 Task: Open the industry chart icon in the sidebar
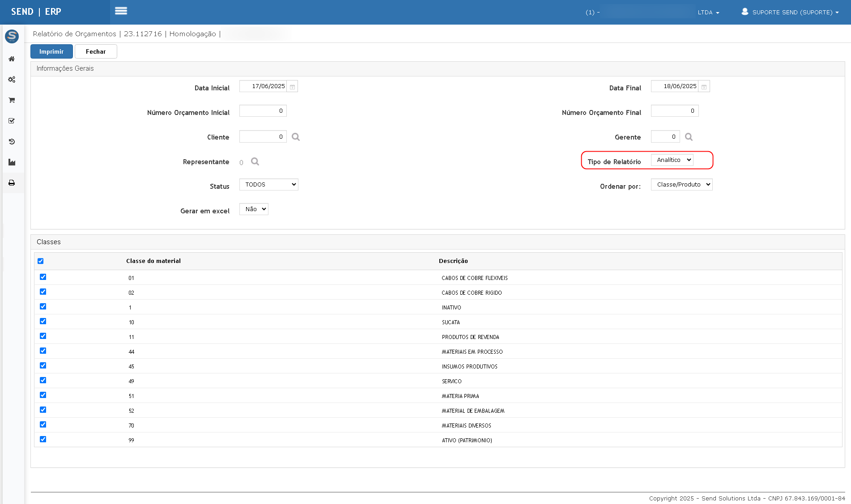click(12, 162)
